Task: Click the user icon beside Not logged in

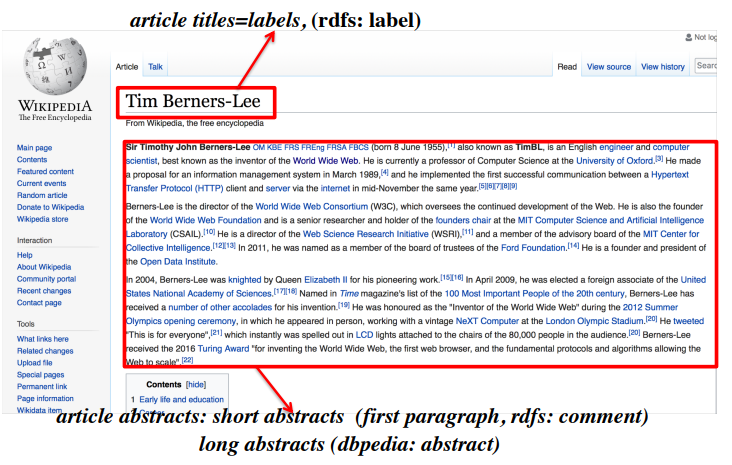Action: [x=688, y=37]
